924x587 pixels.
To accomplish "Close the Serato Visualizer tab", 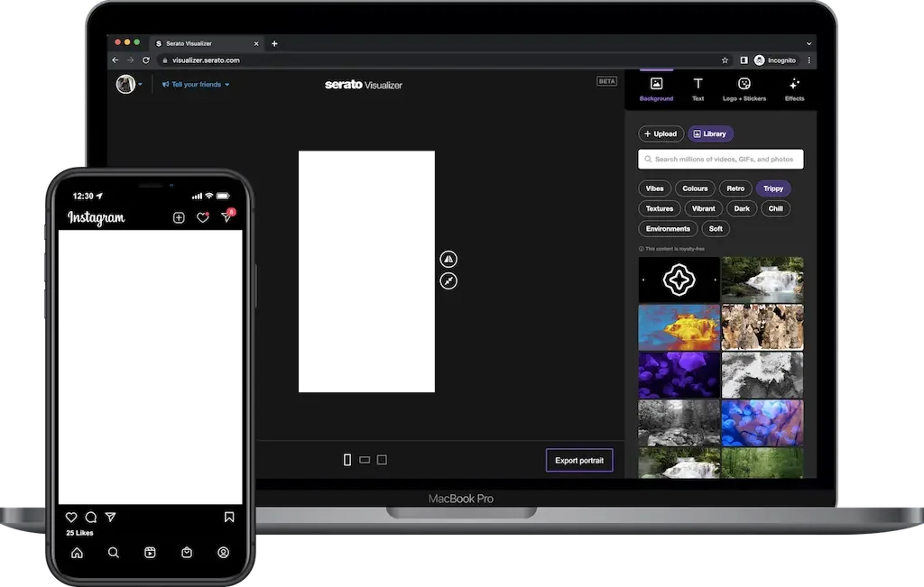I will click(x=256, y=43).
